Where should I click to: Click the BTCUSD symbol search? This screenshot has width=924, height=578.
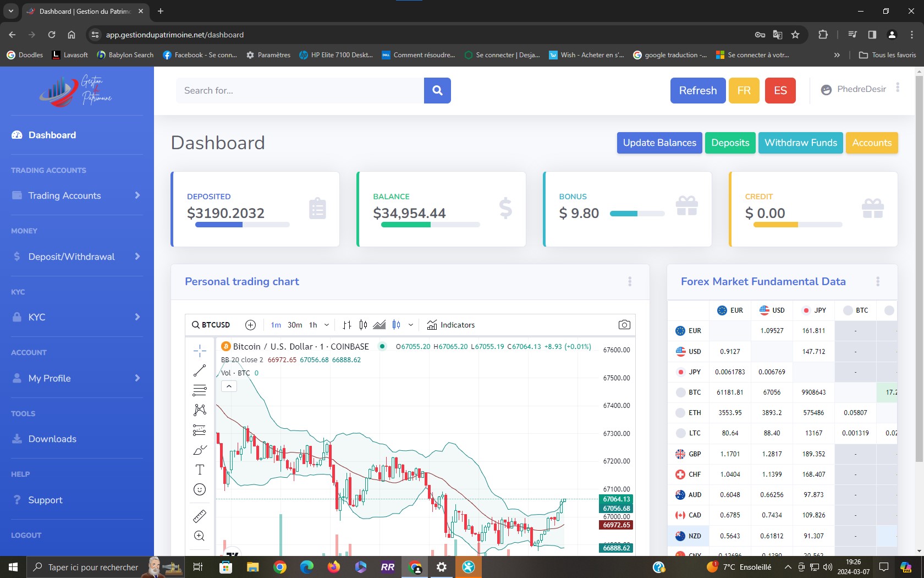click(211, 325)
